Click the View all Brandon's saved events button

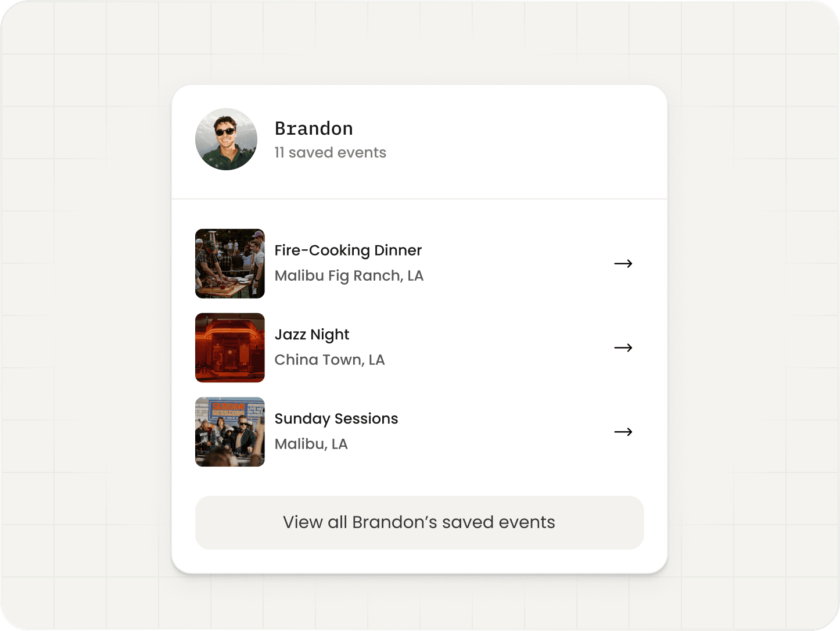click(x=419, y=522)
